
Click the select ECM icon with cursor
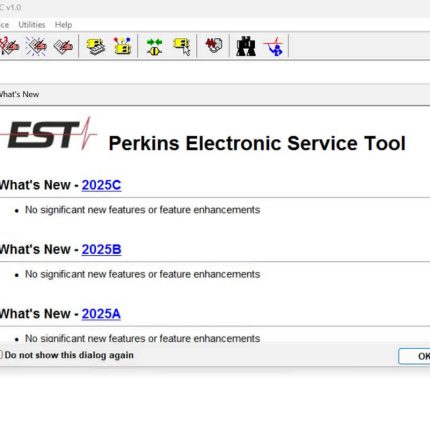coord(182,47)
